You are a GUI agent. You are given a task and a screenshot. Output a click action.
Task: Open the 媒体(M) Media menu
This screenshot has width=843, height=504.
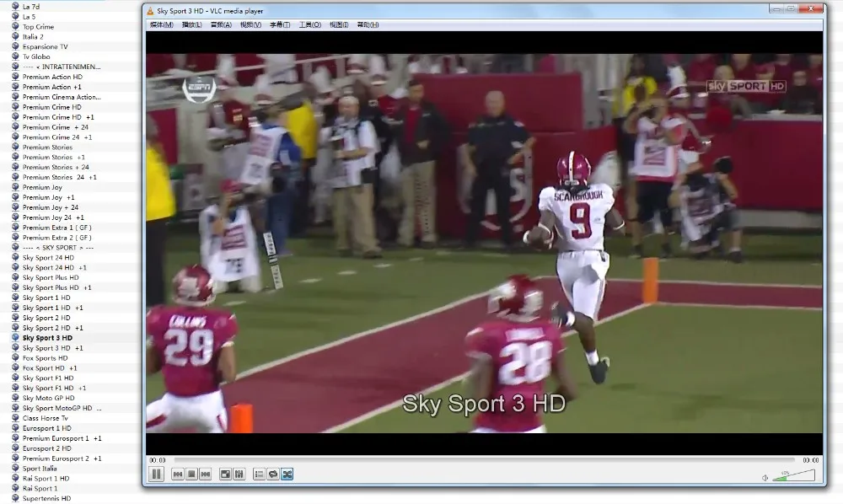(161, 24)
